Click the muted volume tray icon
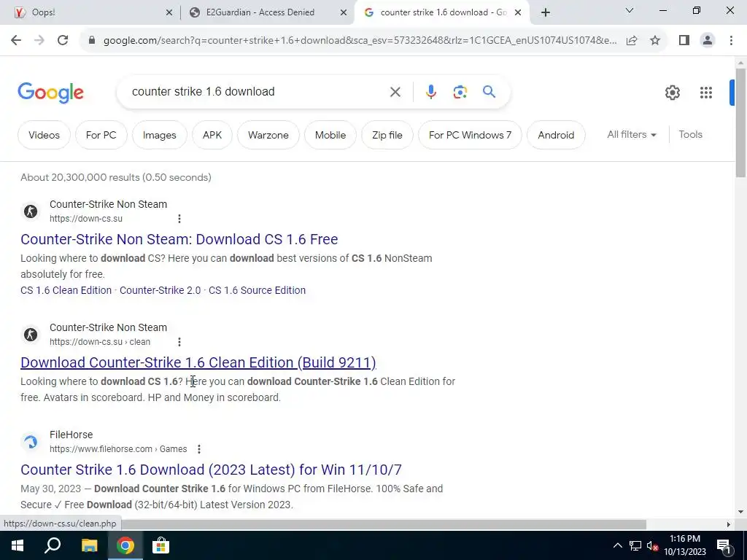 [652, 546]
